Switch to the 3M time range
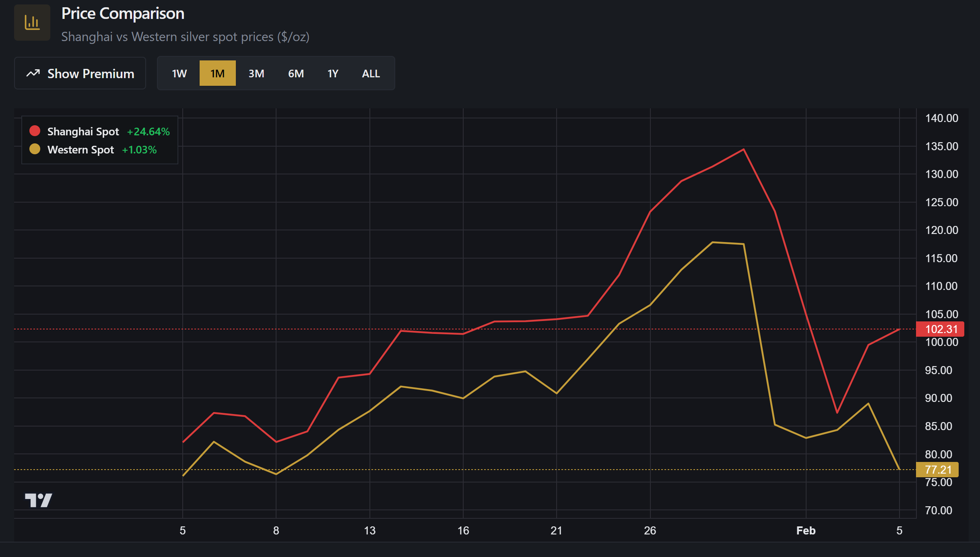Image resolution: width=980 pixels, height=557 pixels. pyautogui.click(x=256, y=73)
